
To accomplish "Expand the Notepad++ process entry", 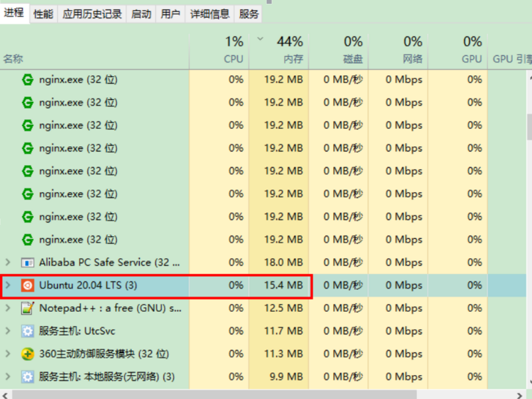I will (x=9, y=308).
